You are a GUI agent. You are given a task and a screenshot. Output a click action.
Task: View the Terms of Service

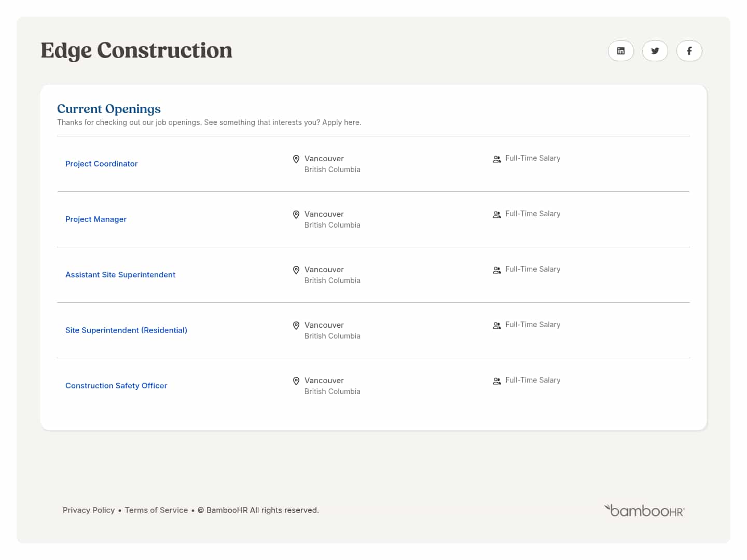[x=156, y=510]
